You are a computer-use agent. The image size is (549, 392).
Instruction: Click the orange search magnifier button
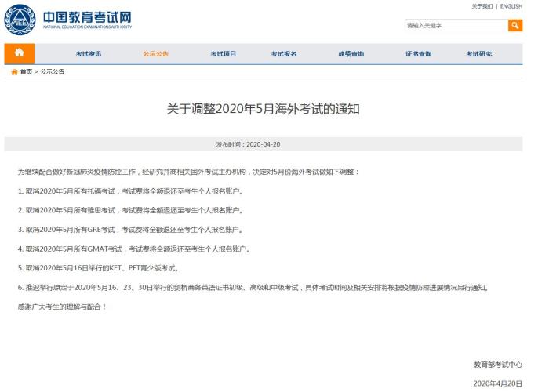click(515, 26)
